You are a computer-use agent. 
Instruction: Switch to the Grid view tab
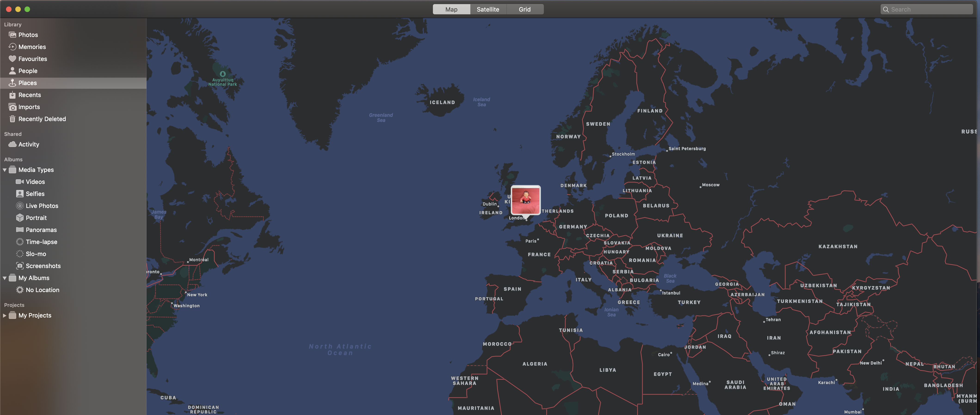(524, 9)
